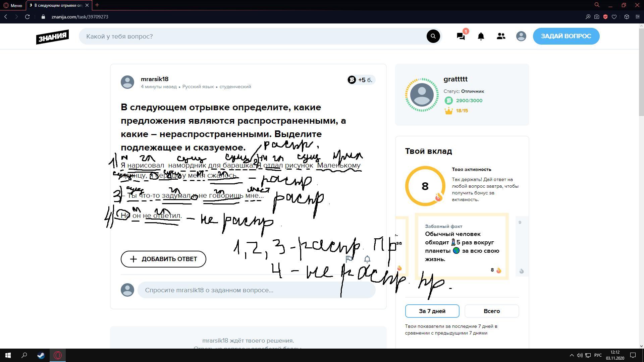Switch to the Всего tab

click(491, 311)
